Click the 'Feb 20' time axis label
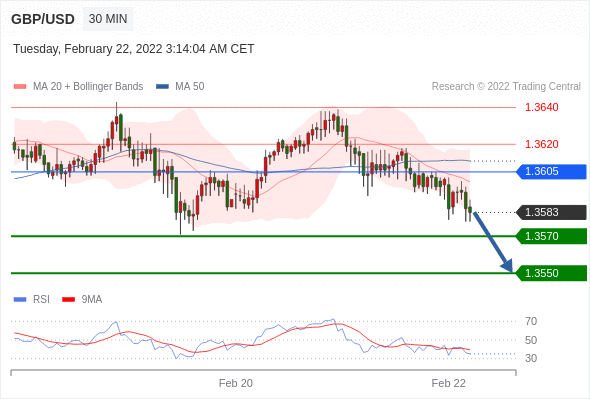Screen dimensions: 590x400 (x=236, y=383)
